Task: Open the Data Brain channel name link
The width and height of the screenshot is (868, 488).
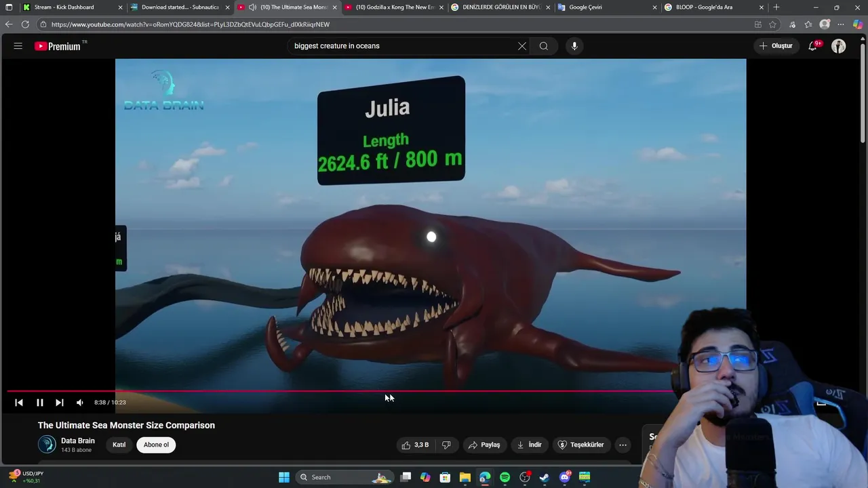Action: (x=78, y=441)
